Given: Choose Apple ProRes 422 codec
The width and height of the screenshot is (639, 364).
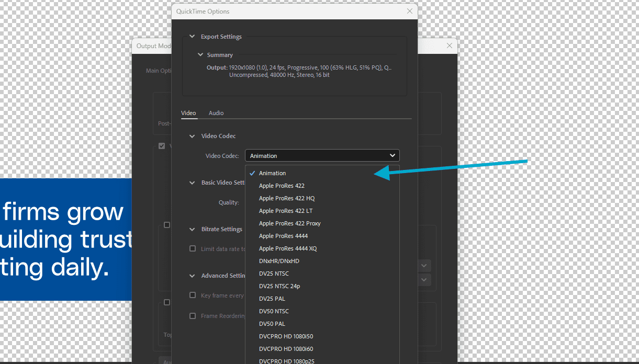Looking at the screenshot, I should [322, 186].
